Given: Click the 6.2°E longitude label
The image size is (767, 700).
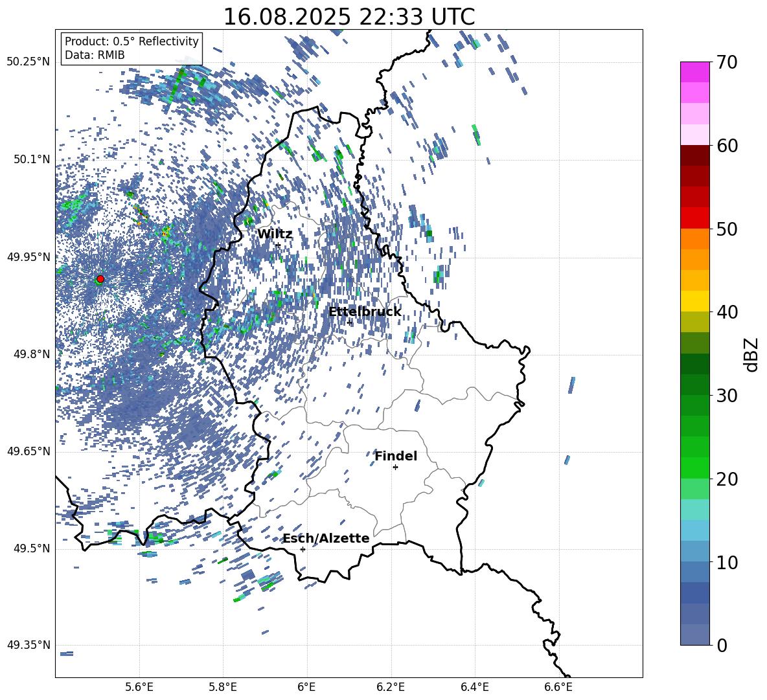Looking at the screenshot, I should tap(391, 687).
